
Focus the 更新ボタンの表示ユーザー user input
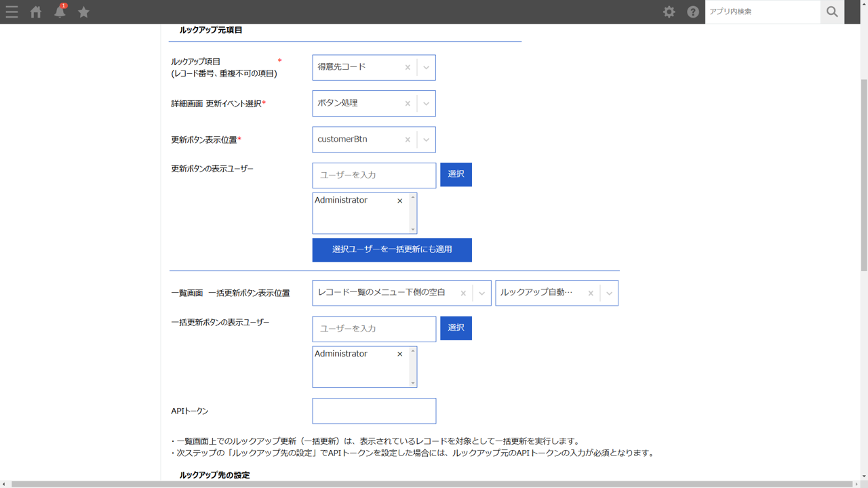pos(374,175)
